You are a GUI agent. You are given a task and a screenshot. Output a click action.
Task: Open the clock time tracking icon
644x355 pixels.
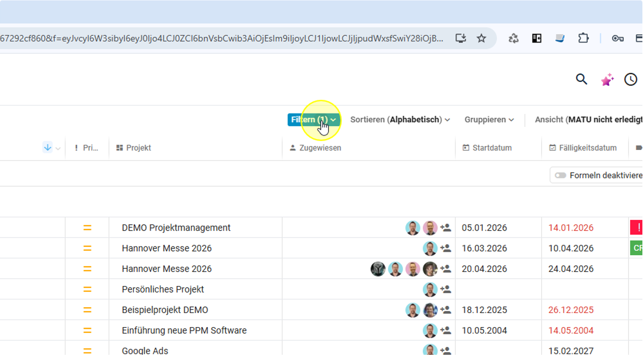coord(631,80)
